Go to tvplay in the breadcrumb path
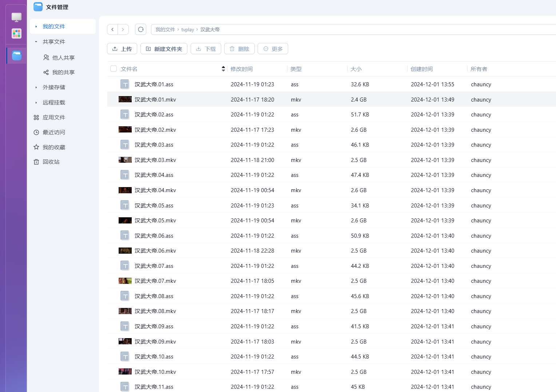The width and height of the screenshot is (556, 392). pyautogui.click(x=188, y=29)
